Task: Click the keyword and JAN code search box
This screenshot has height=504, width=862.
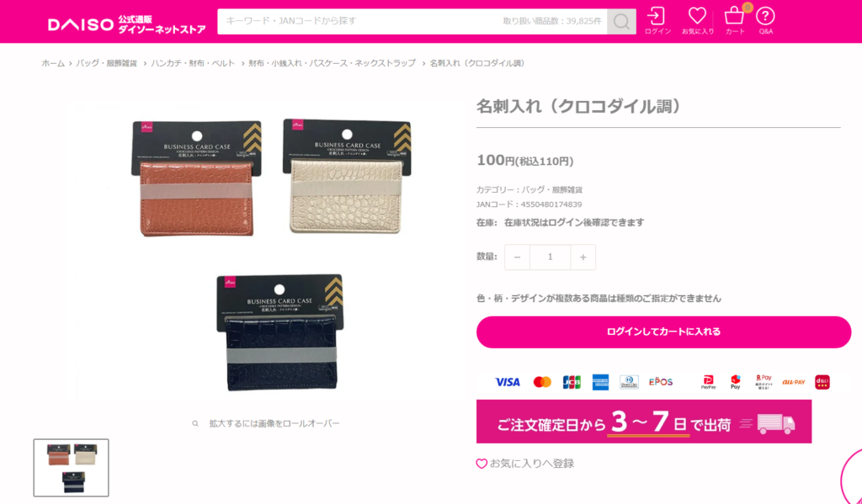Action: [412, 21]
